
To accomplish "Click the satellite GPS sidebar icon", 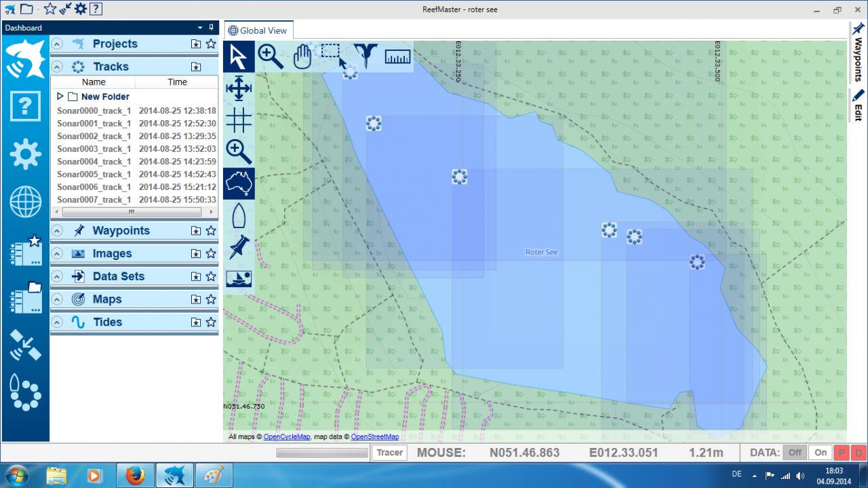I will click(25, 345).
